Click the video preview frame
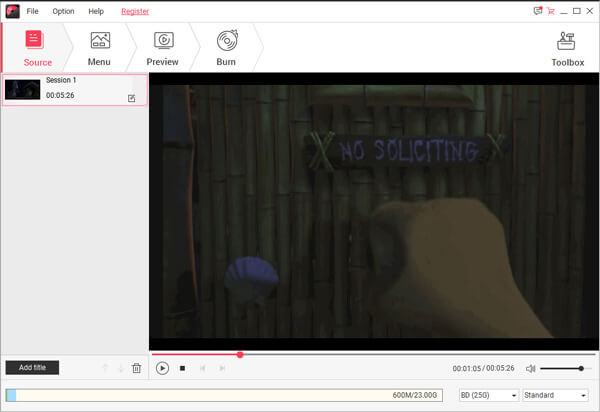Viewport: 600px width, 412px height. point(374,212)
